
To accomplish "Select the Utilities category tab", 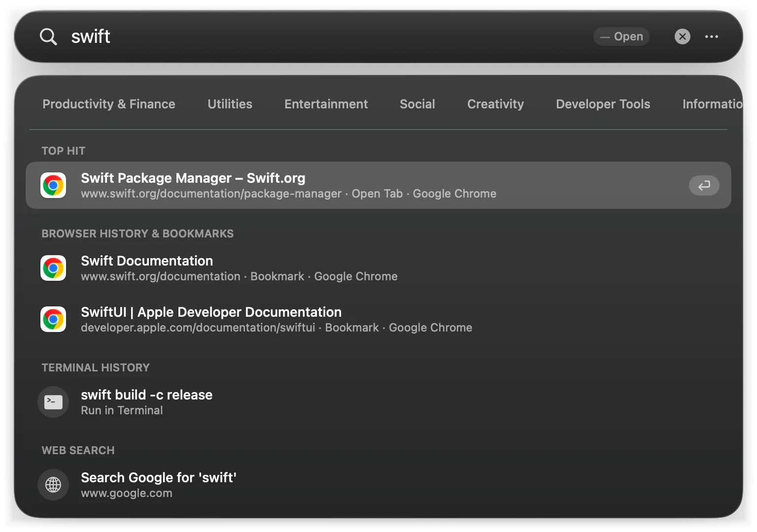I will click(x=230, y=104).
